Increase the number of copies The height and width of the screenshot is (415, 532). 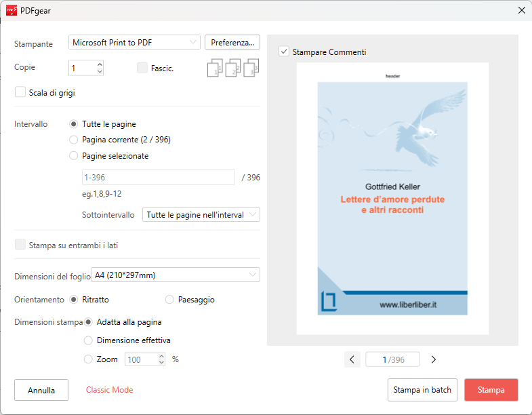[x=100, y=64]
